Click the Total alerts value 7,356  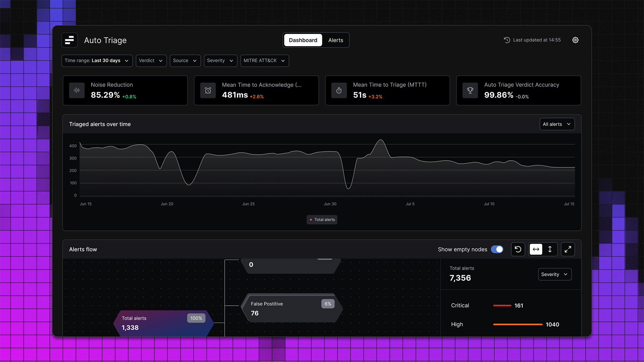tap(460, 278)
